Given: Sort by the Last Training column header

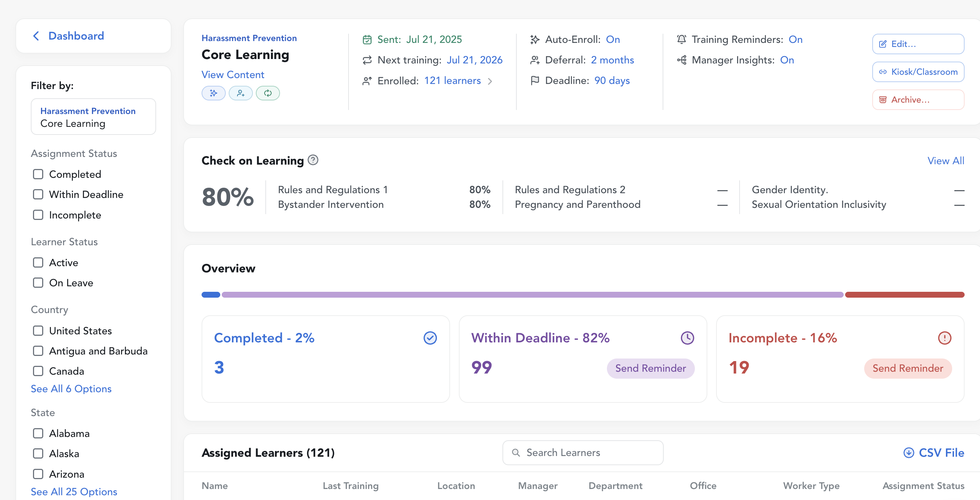Looking at the screenshot, I should [350, 486].
